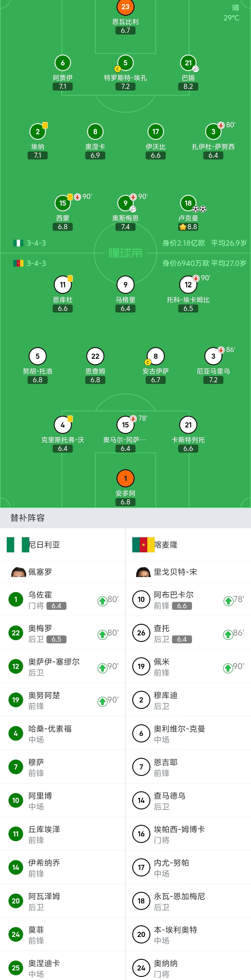The image size is (251, 980).
Task: Open substitute 10 阿布巴卡尔 row
Action: (x=188, y=600)
